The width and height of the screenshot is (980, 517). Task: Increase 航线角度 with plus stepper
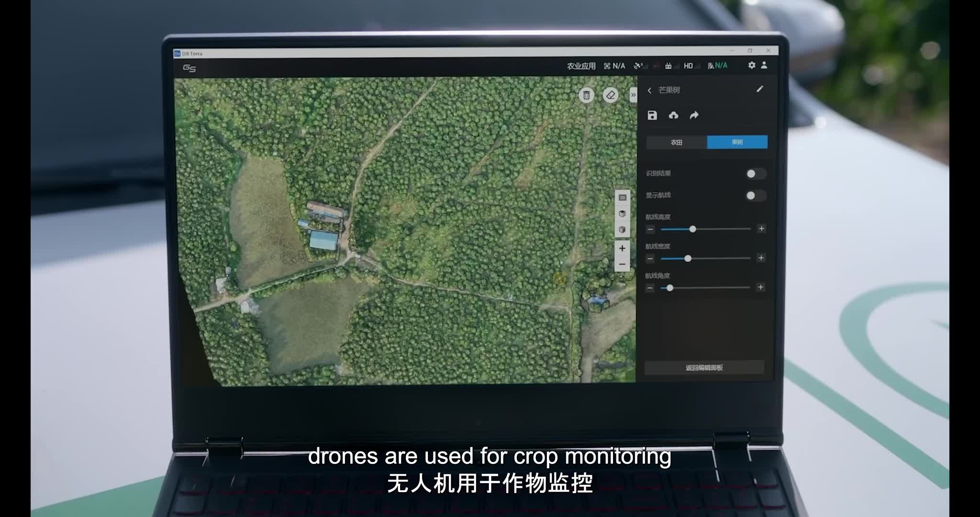coord(760,287)
